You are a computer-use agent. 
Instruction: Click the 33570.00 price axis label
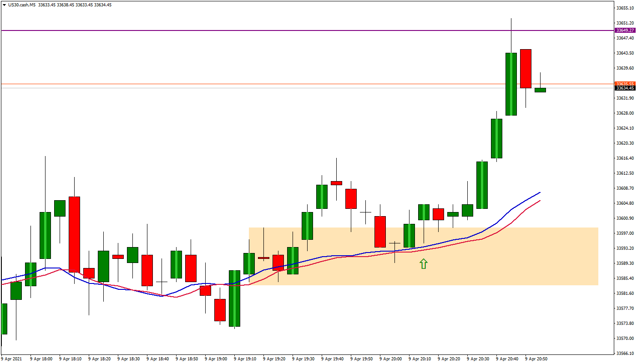coord(625,339)
